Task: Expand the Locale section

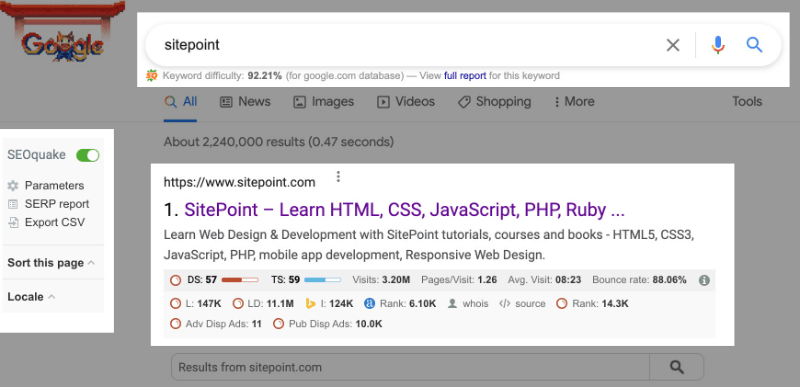Action: (31, 297)
